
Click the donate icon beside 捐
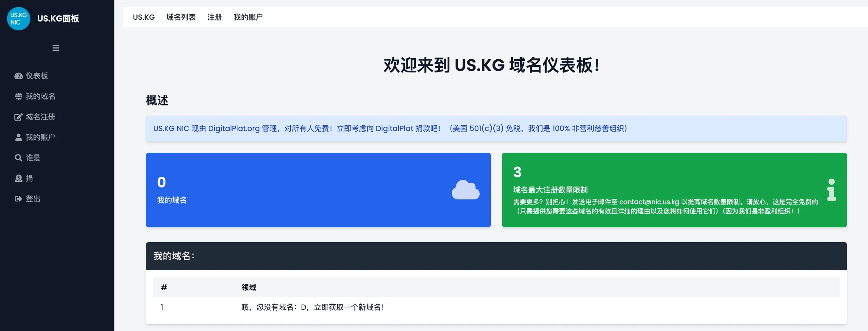point(19,179)
